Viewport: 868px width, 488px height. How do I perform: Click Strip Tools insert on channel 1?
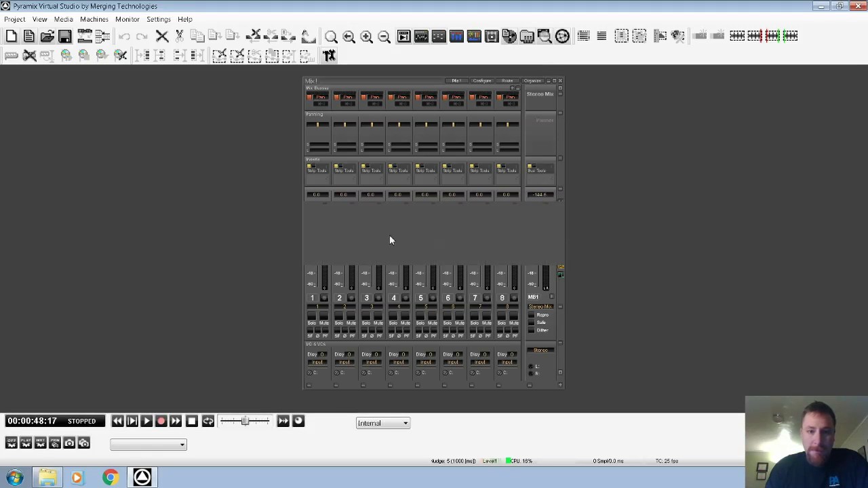[x=317, y=169]
